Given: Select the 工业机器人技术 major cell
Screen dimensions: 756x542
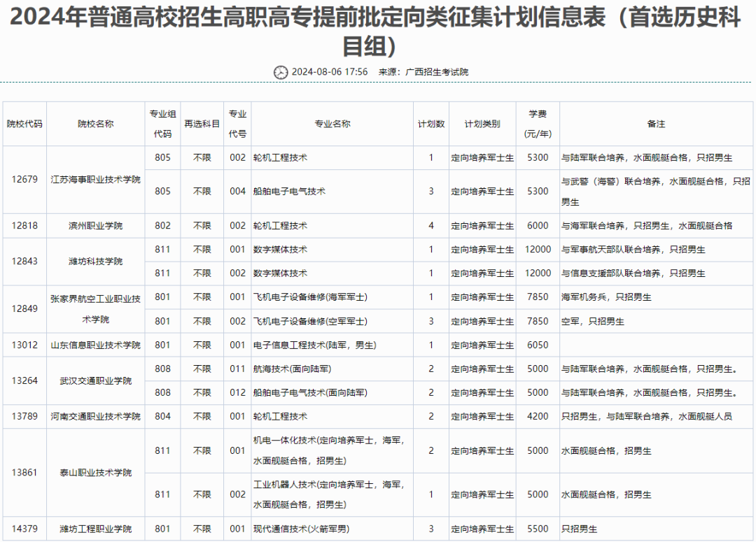Looking at the screenshot, I should [332, 494].
